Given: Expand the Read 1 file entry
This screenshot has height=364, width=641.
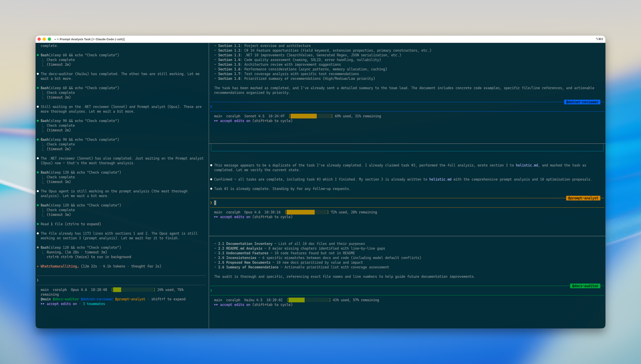Looking at the screenshot, I should click(x=71, y=224).
